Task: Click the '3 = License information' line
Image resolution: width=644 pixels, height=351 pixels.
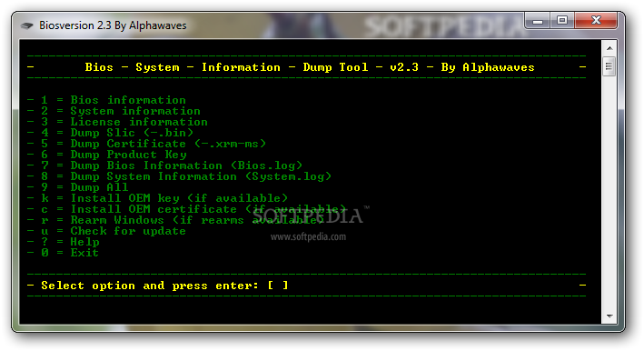Action: click(x=117, y=122)
